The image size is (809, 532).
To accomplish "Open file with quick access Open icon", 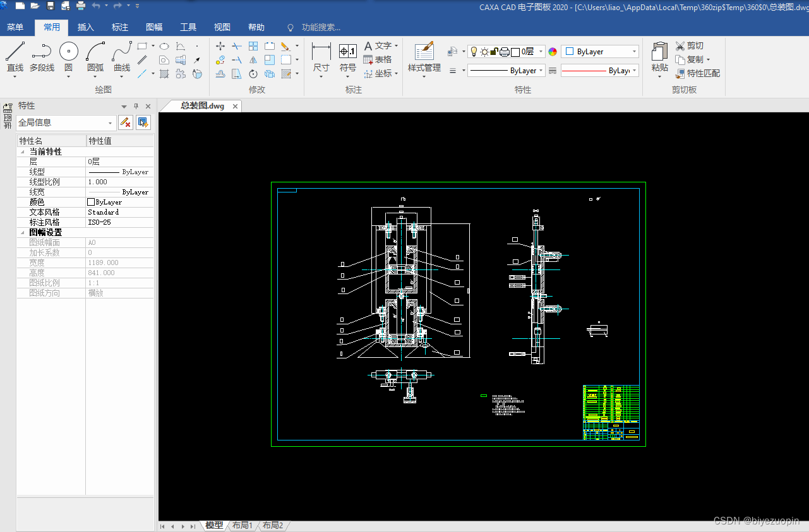I will click(35, 6).
